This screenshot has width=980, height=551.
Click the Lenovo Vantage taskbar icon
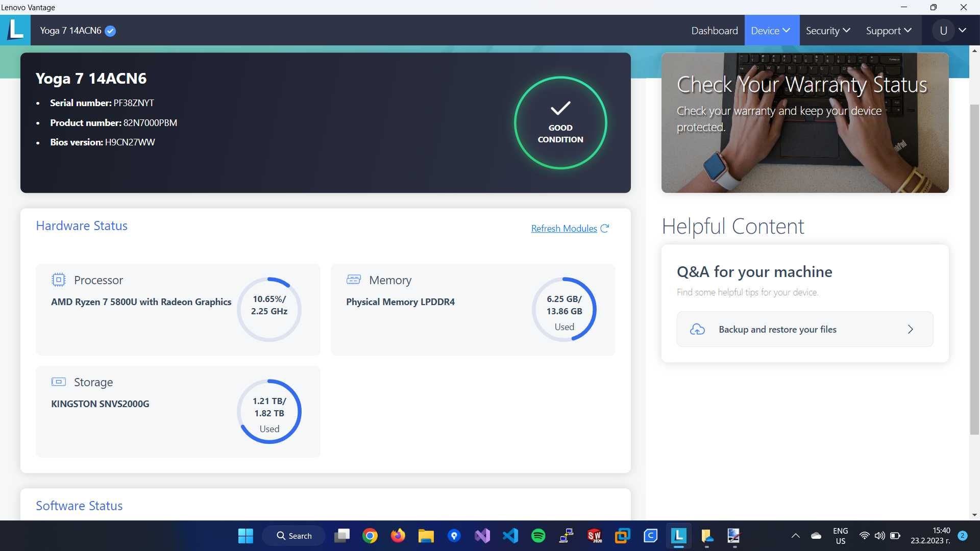pyautogui.click(x=679, y=536)
